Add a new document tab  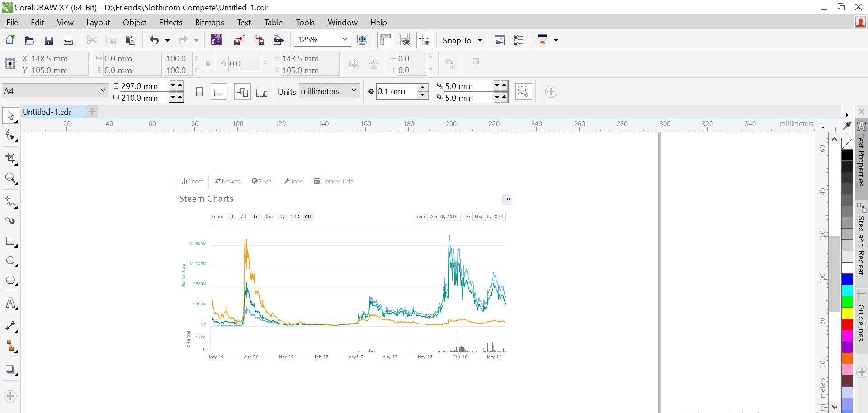[92, 112]
